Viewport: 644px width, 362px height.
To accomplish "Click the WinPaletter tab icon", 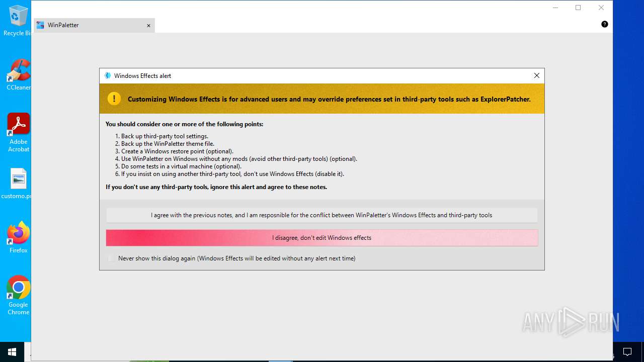I will [40, 25].
